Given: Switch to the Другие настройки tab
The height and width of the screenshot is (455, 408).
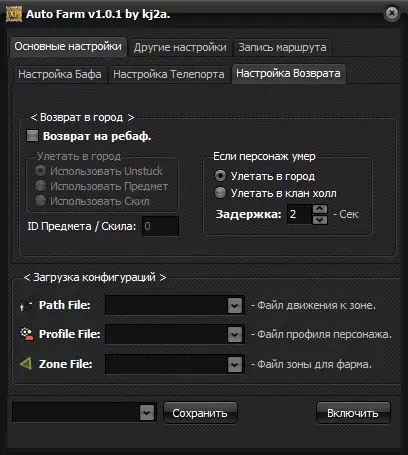Looking at the screenshot, I should [180, 47].
